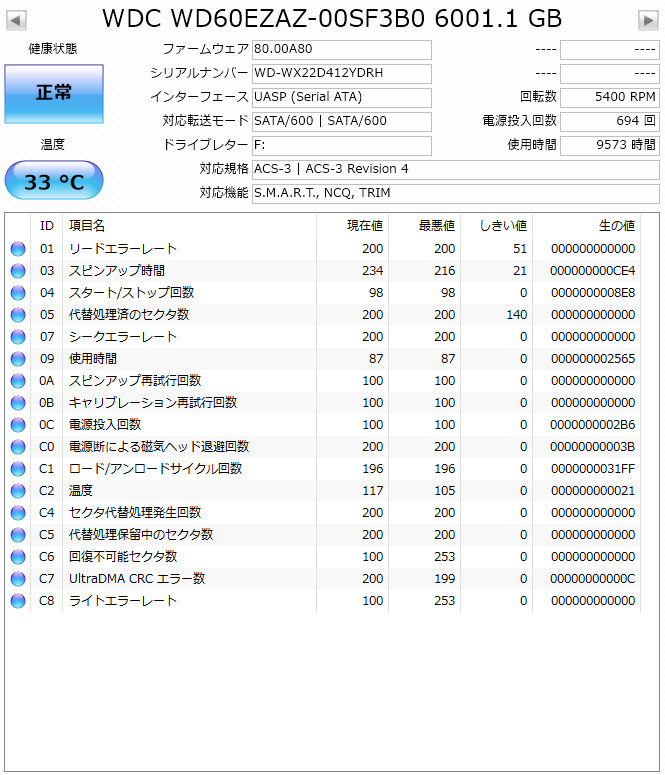Select the スタート/ストップ回数 attribute name
This screenshot has height=775, width=665.
132,293
